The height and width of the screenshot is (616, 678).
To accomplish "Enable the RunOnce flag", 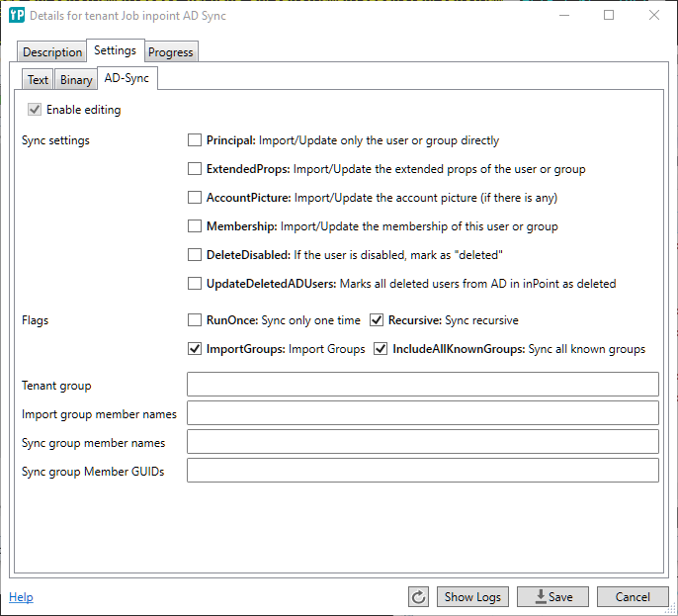I will (x=195, y=320).
